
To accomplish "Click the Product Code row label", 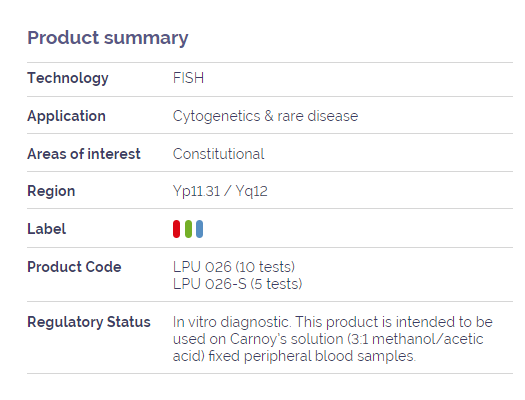I will tap(74, 267).
